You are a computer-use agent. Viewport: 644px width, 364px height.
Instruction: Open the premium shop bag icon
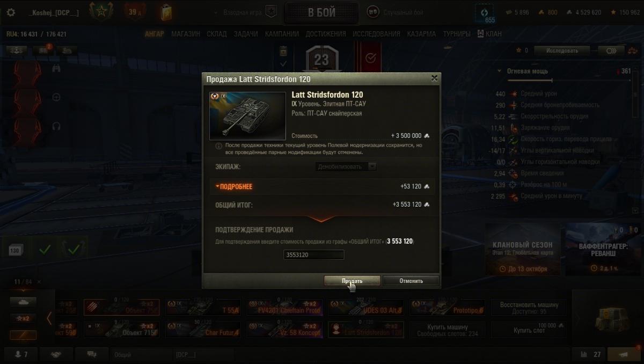166,12
